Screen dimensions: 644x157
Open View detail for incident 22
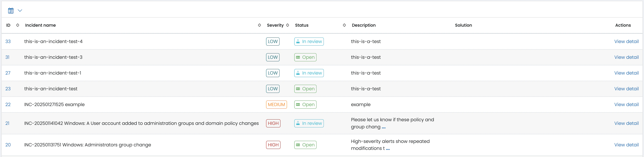click(626, 105)
